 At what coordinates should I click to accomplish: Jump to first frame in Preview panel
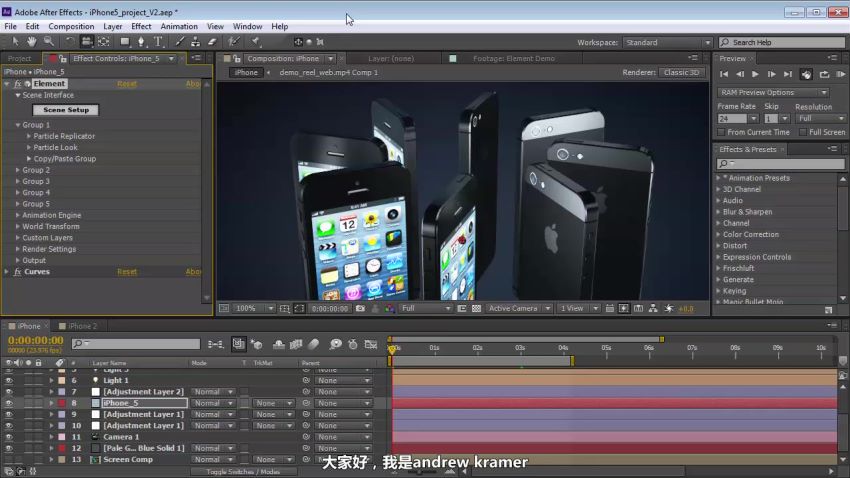coord(724,74)
